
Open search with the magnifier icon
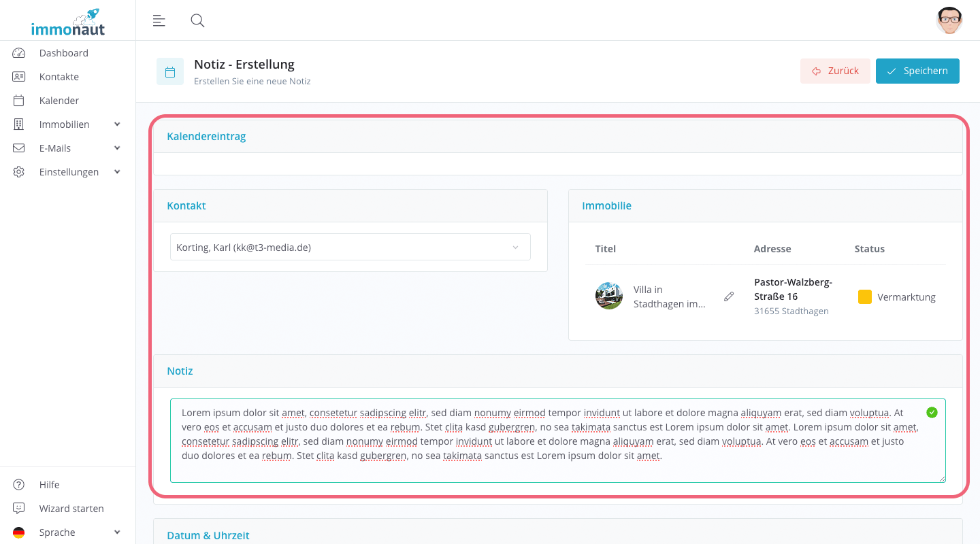[197, 20]
